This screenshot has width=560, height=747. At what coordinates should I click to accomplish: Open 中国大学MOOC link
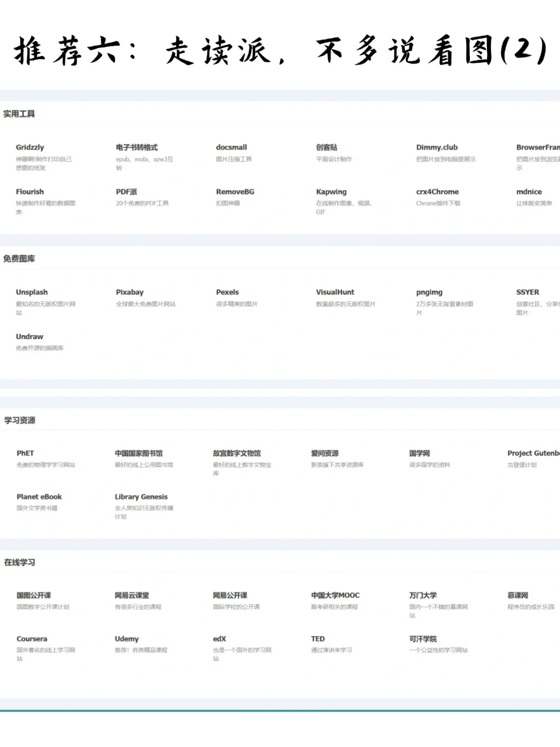point(335,595)
